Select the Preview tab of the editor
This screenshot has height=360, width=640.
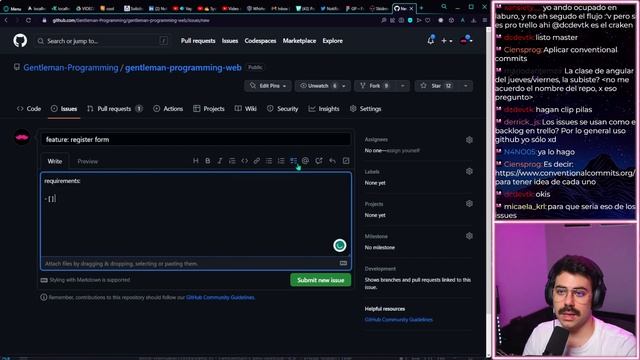tap(87, 161)
